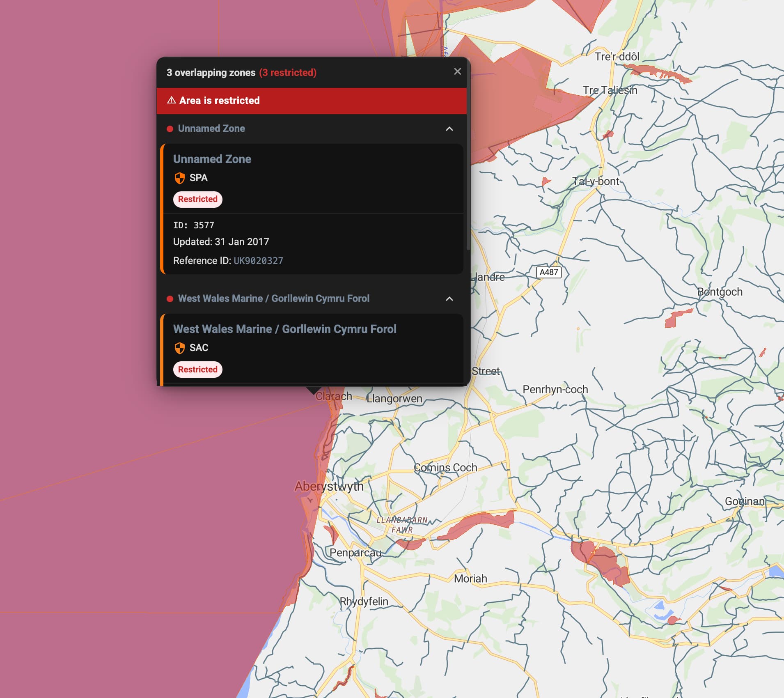The width and height of the screenshot is (784, 698).
Task: Select the Unnamed Zone card title
Action: (x=212, y=159)
